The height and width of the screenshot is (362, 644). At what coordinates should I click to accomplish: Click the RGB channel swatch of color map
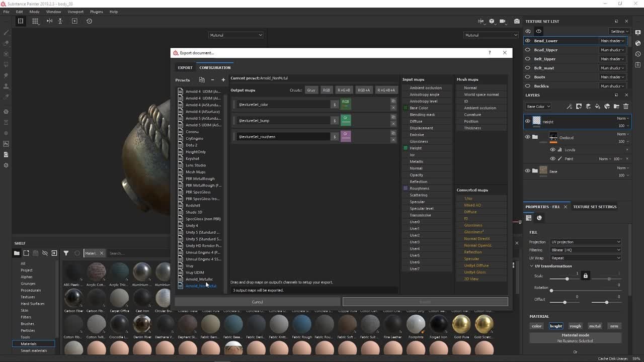(x=345, y=104)
